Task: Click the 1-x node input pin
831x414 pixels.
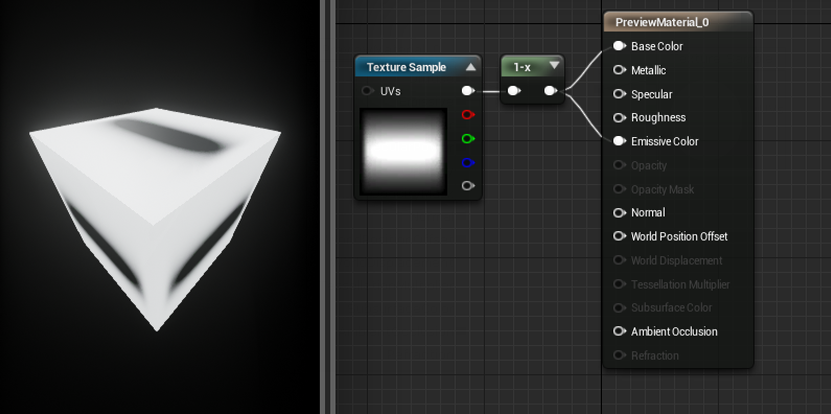Action: click(514, 91)
